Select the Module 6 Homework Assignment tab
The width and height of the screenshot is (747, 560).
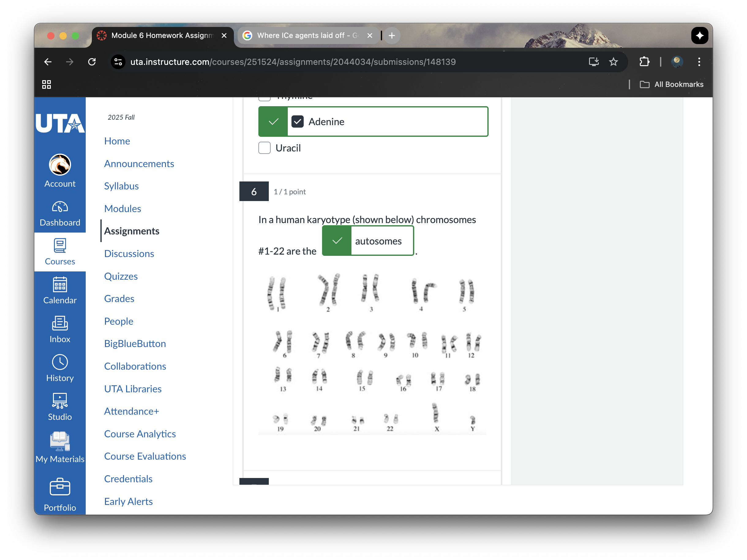(162, 35)
